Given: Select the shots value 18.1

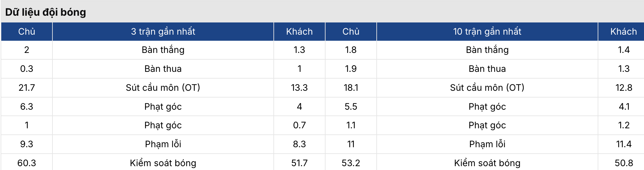Looking at the screenshot, I should (351, 88).
